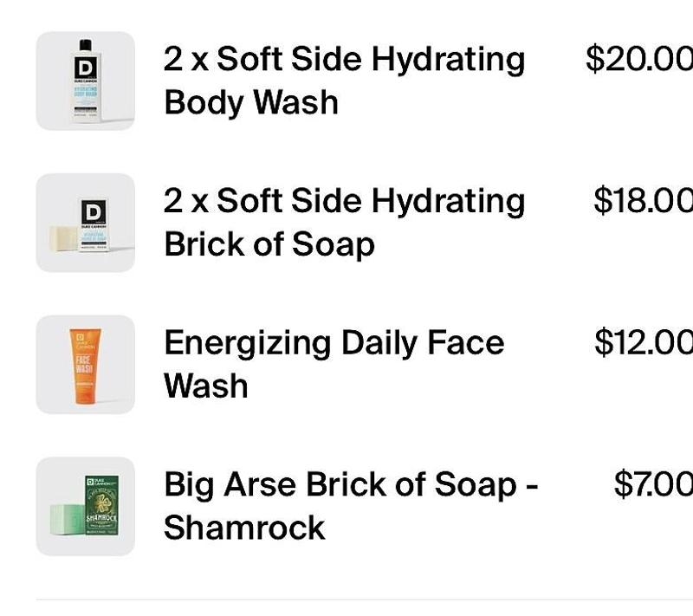Click the Energizing Daily Face Wash name

tap(334, 364)
